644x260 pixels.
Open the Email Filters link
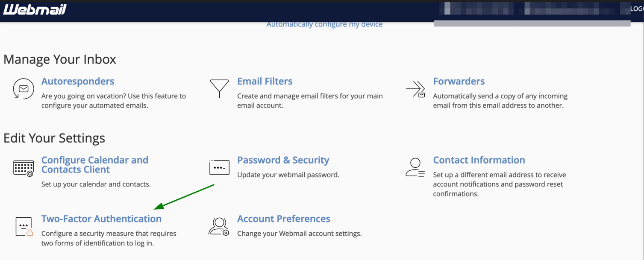pyautogui.click(x=265, y=81)
